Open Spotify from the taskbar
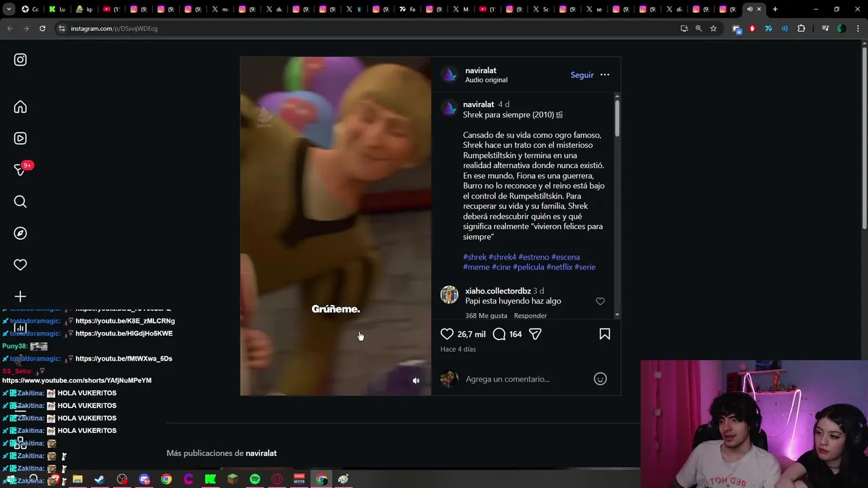The height and width of the screenshot is (488, 868). point(255,479)
